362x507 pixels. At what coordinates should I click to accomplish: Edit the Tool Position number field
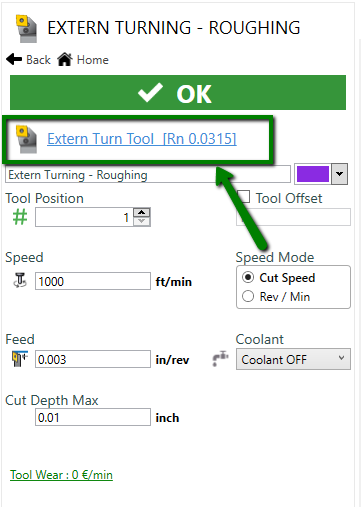coord(84,217)
